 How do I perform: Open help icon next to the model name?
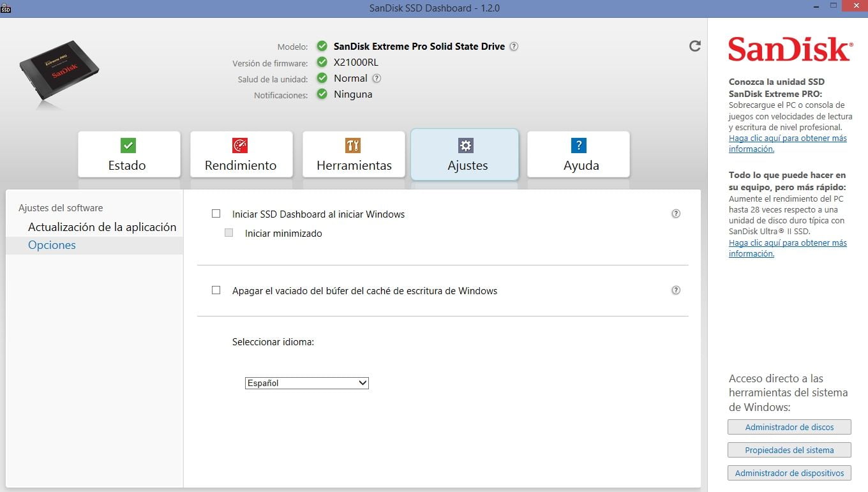tap(514, 47)
